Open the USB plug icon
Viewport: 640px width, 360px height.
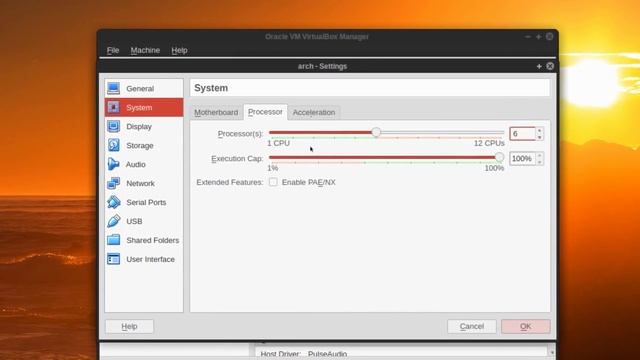coord(113,221)
